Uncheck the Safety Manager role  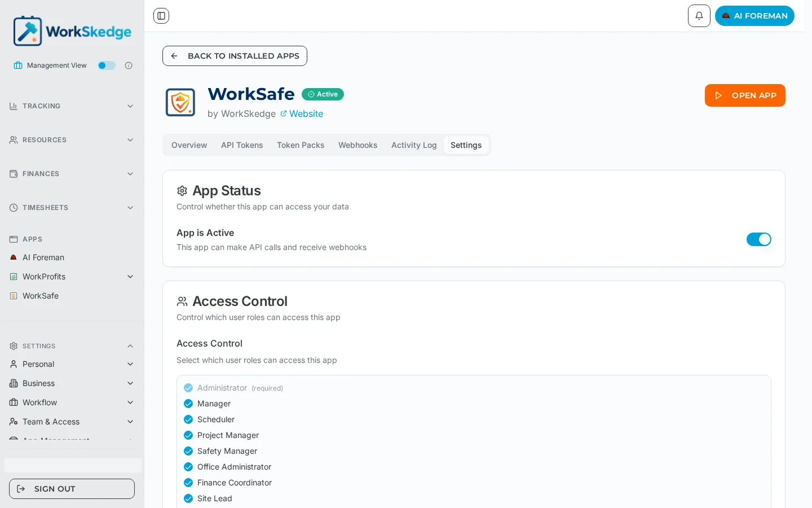coord(188,451)
